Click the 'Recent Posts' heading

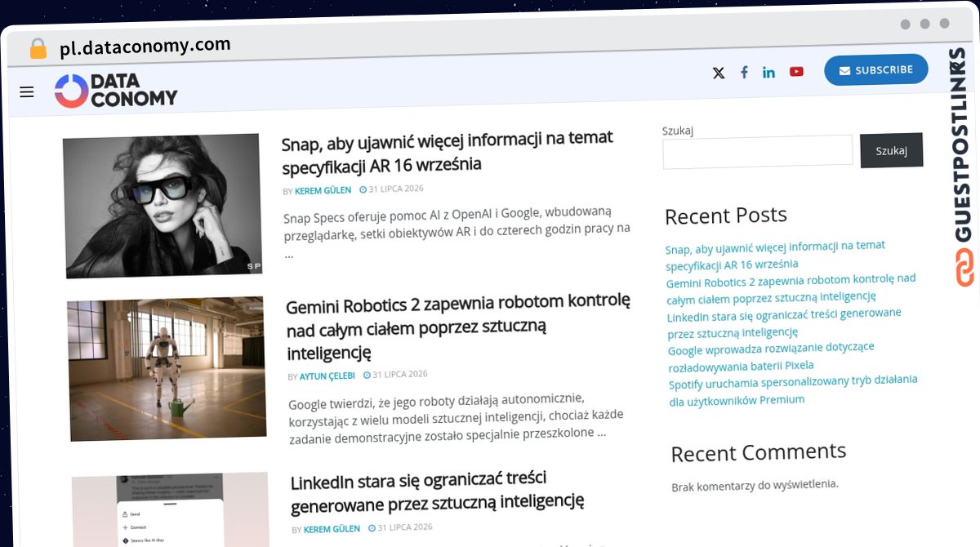coord(726,216)
